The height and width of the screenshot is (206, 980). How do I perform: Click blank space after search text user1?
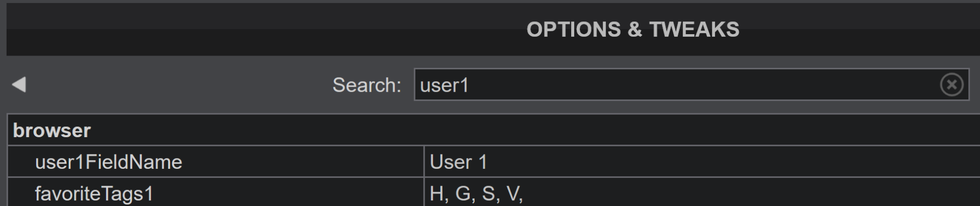tap(704, 85)
